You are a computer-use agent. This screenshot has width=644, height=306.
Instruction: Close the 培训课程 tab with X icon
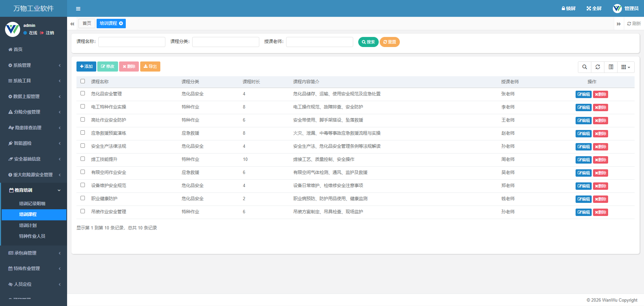coord(121,23)
